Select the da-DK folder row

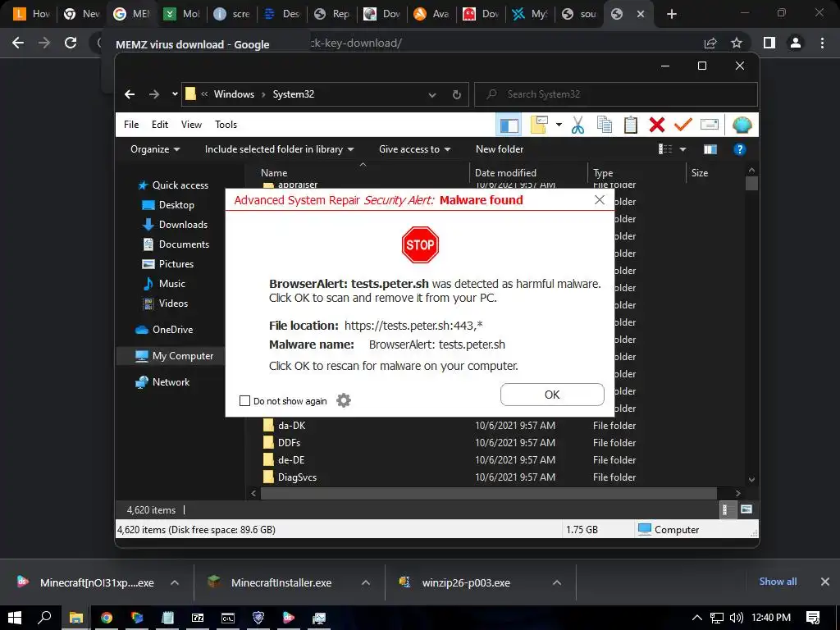coord(449,426)
